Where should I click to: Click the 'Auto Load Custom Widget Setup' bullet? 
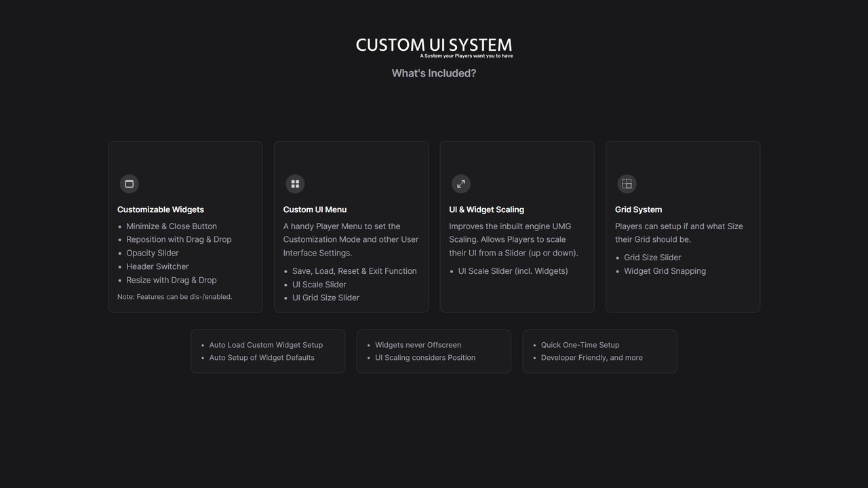[266, 345]
